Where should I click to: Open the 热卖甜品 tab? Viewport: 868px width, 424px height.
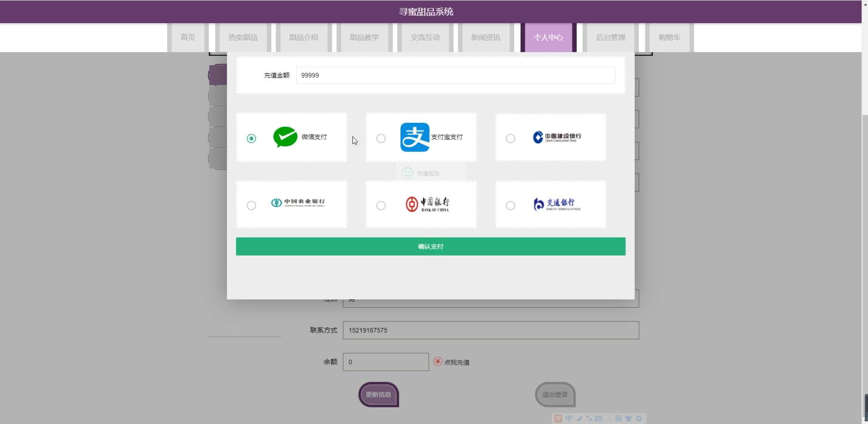pyautogui.click(x=243, y=37)
